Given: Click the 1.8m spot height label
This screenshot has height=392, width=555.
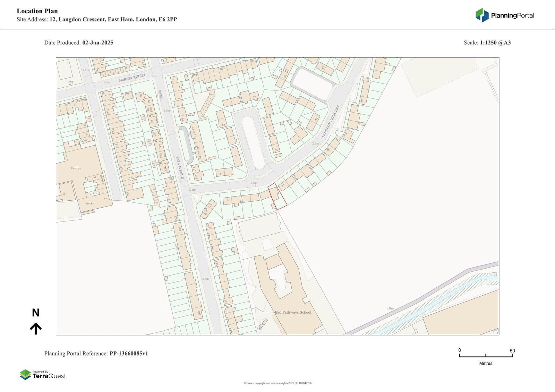Looking at the screenshot, I should click(390, 308).
